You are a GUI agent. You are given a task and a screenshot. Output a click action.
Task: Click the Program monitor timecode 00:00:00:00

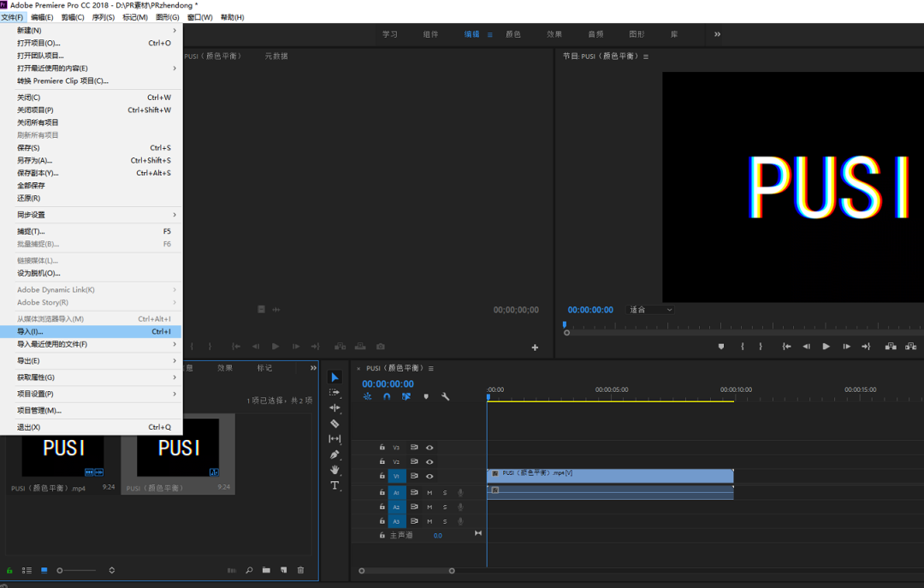click(590, 310)
